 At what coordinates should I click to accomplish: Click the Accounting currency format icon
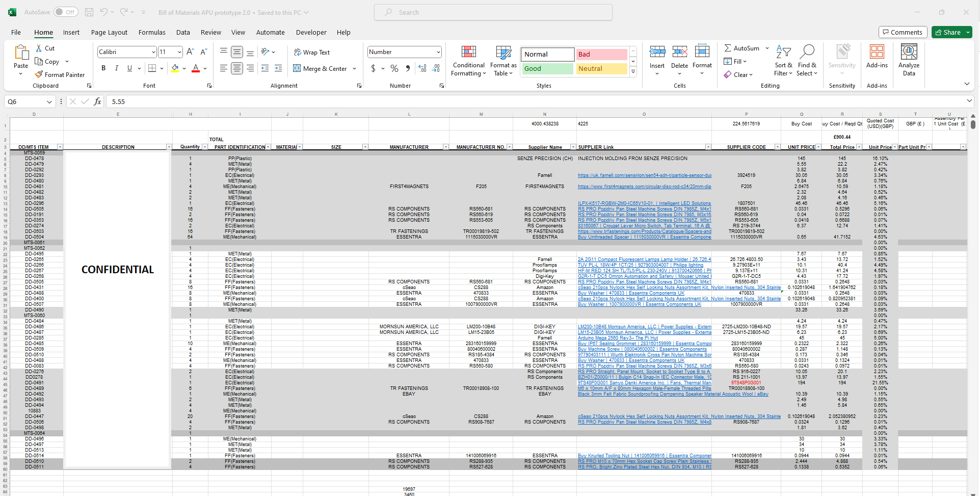374,68
